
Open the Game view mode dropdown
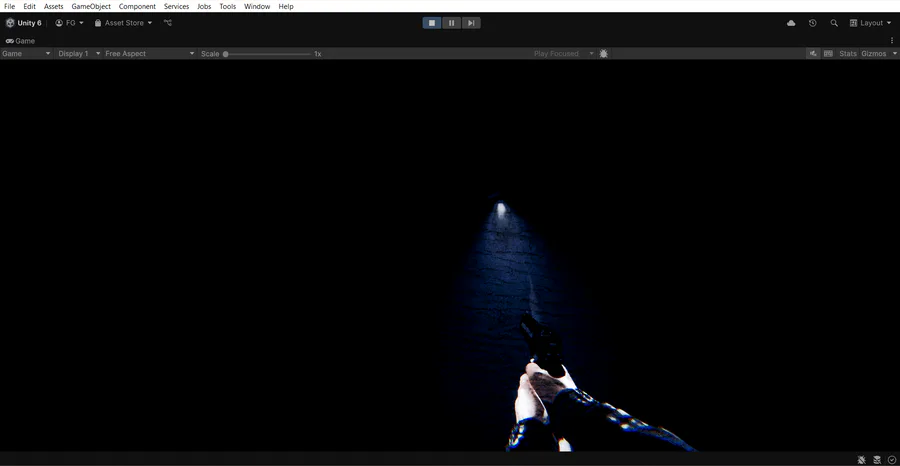pos(26,53)
